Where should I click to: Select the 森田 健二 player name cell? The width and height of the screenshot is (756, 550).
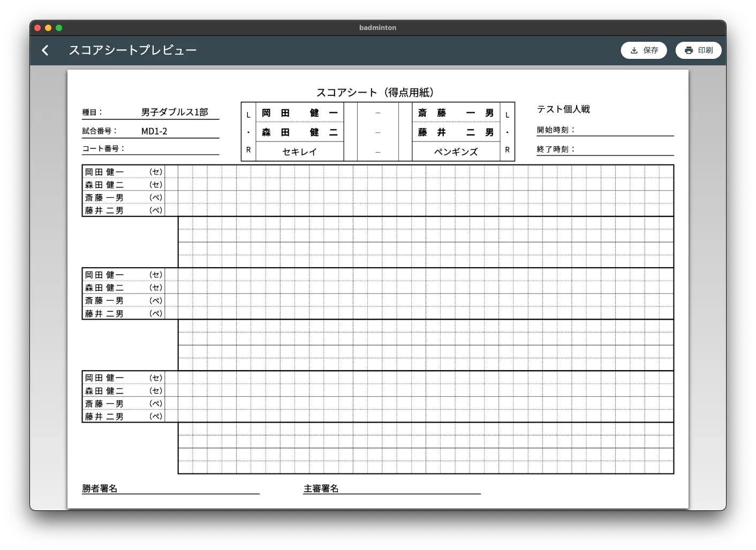[x=299, y=132]
